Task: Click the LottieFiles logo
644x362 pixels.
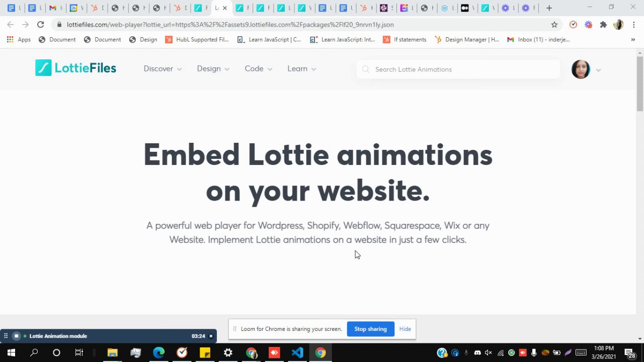Action: coord(75,68)
